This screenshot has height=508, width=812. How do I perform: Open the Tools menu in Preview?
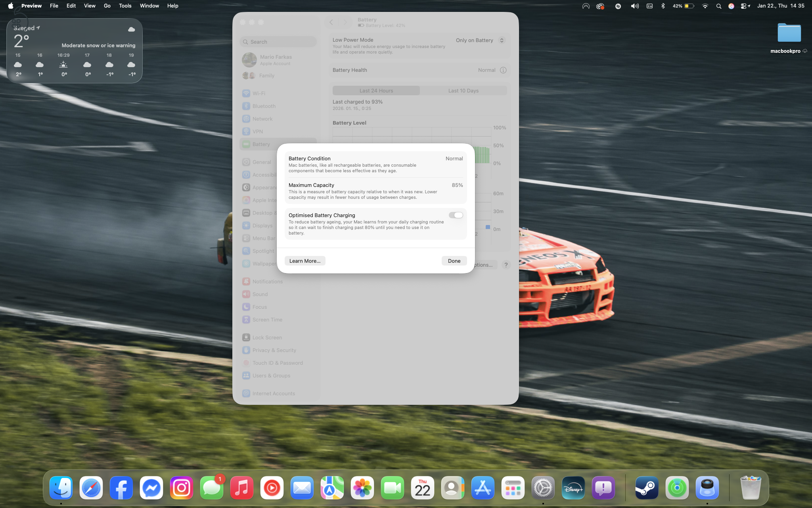(125, 6)
